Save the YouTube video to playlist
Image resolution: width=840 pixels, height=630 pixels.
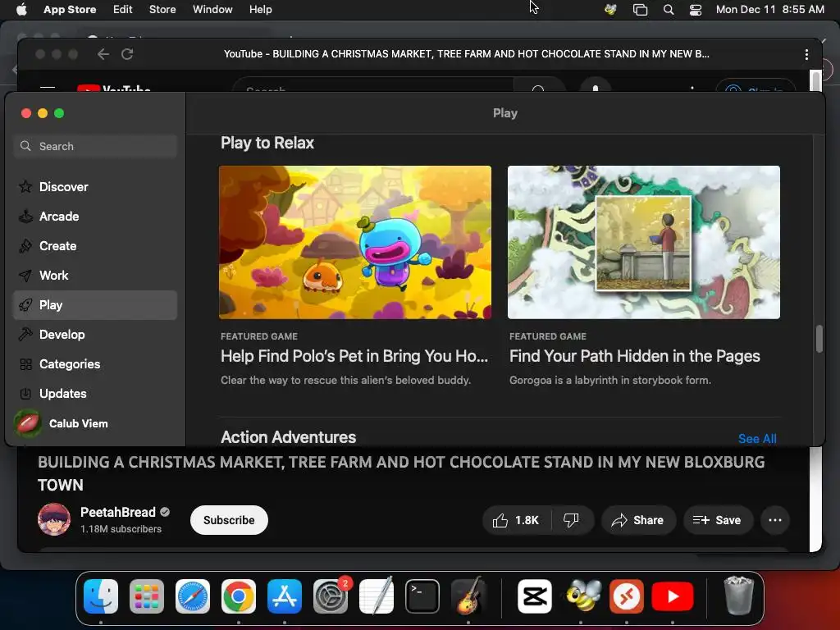pos(717,520)
